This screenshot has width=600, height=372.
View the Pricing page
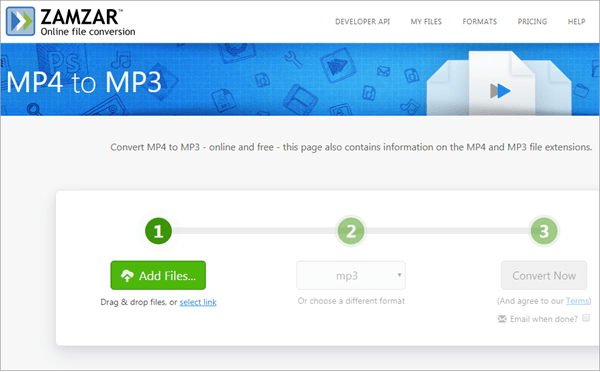(x=532, y=22)
